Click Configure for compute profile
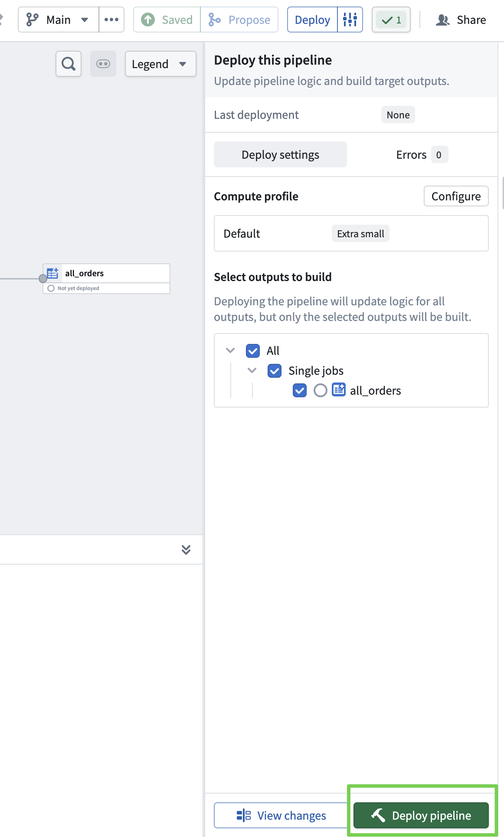The width and height of the screenshot is (504, 837). coord(456,196)
